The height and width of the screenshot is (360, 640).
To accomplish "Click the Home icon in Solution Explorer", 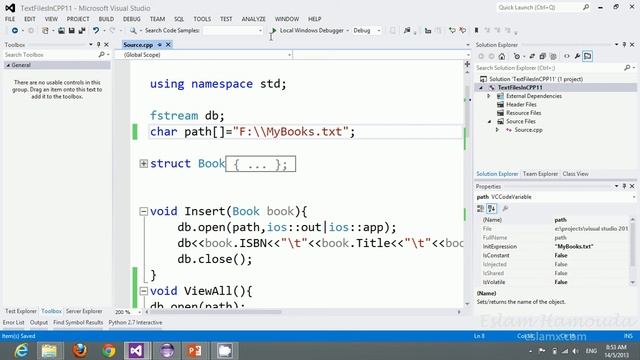I will click(502, 56).
